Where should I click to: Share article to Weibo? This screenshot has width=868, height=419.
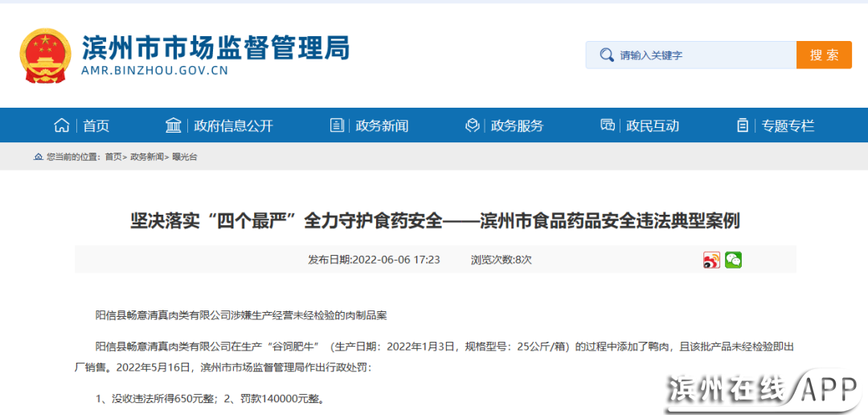pyautogui.click(x=711, y=260)
